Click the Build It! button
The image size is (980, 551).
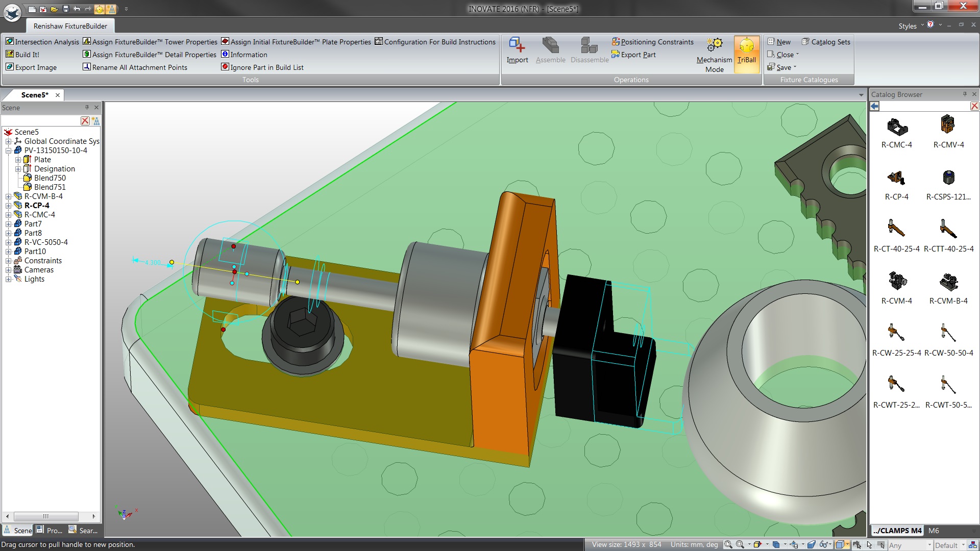click(x=22, y=55)
